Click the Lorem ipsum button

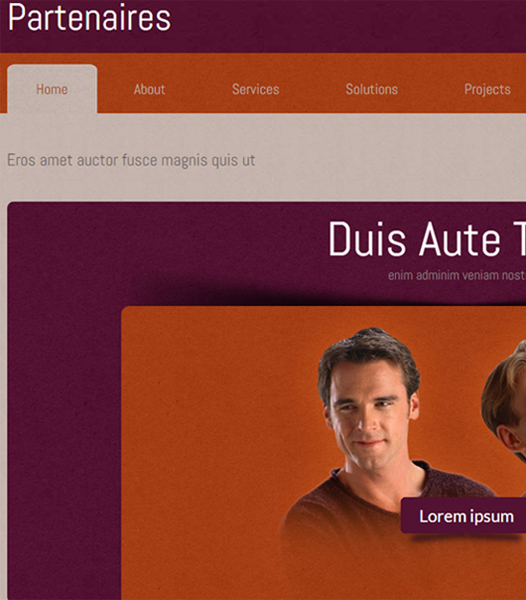[464, 515]
